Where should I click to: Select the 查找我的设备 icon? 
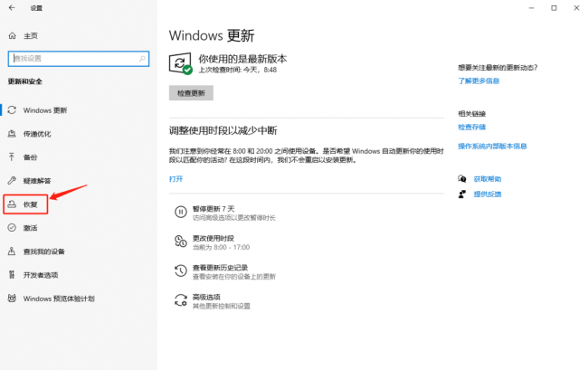(12, 251)
